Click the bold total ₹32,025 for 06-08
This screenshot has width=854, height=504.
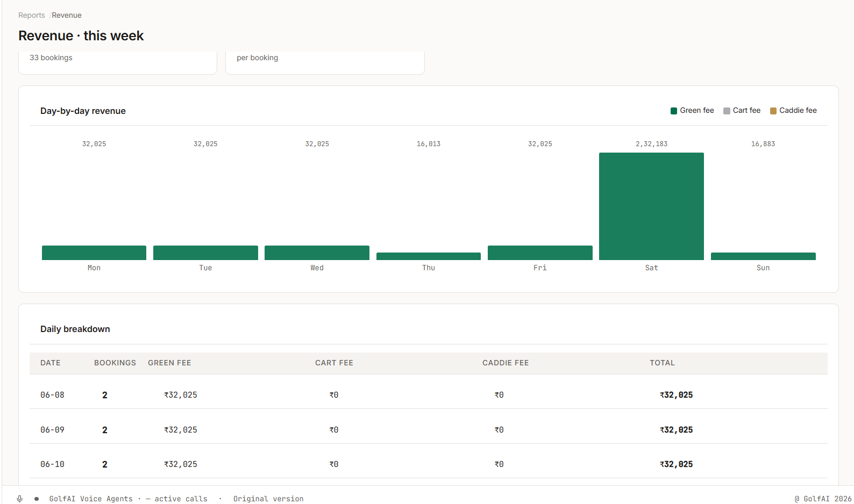pos(677,395)
